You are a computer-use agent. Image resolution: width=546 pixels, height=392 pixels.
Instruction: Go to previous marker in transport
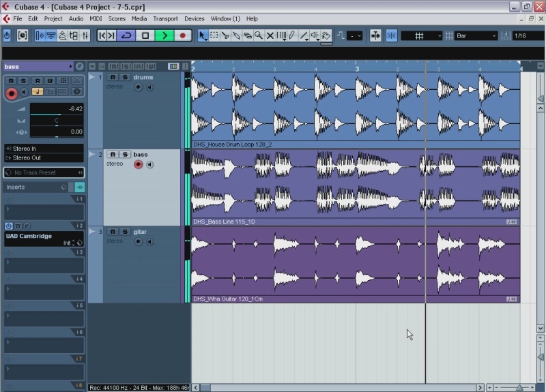[102, 35]
